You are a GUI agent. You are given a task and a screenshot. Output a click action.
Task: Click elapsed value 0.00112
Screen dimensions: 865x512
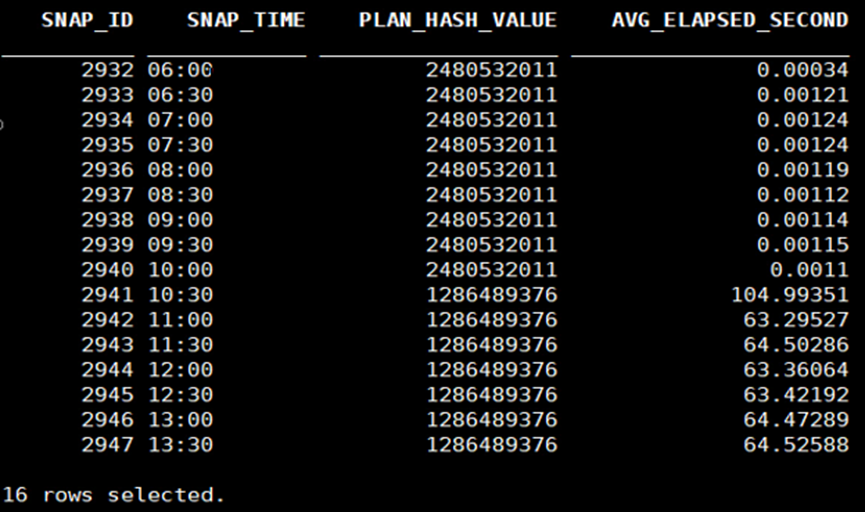coord(803,195)
